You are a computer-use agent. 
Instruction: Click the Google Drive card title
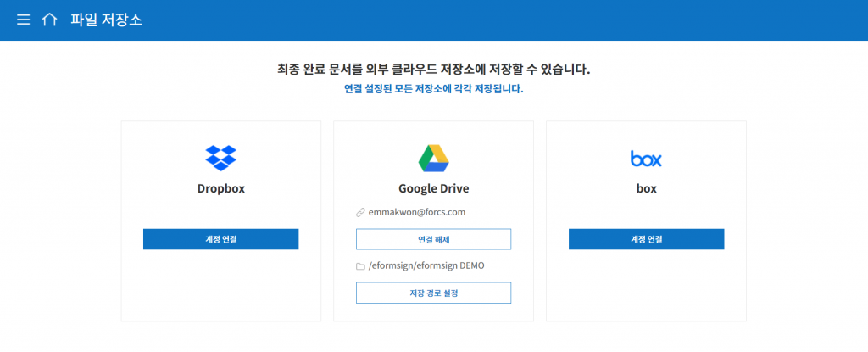pos(433,188)
